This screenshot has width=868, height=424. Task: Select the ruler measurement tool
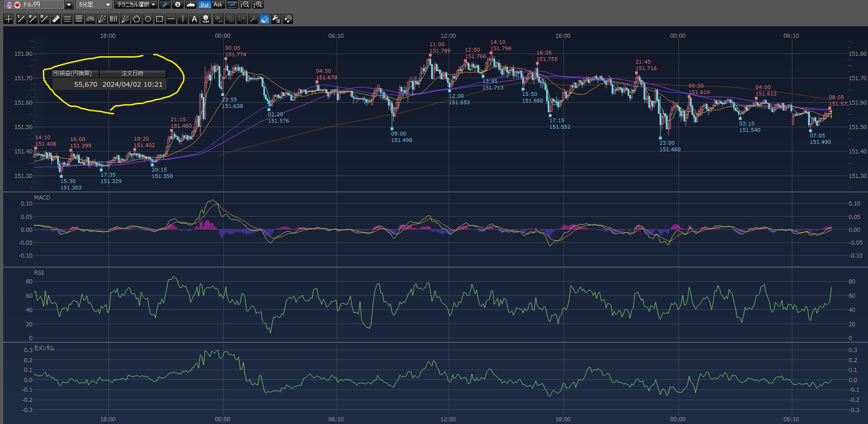click(55, 19)
